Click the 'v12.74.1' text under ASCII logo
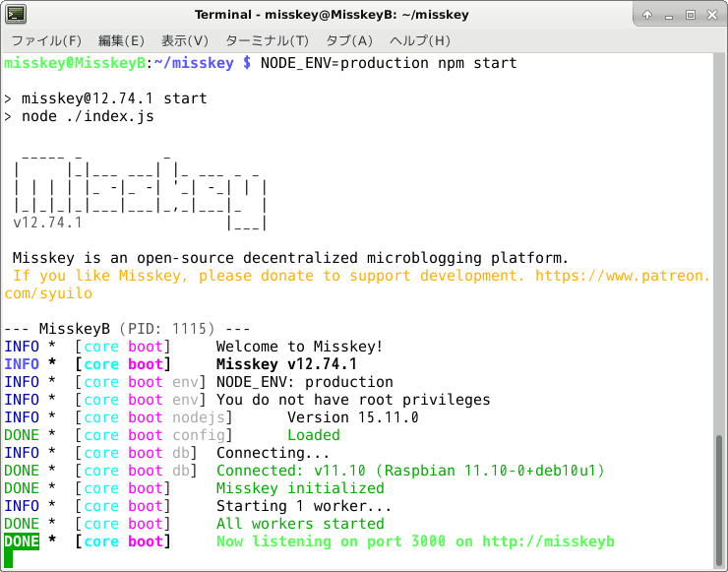Screen dimensions: 728x572 pyautogui.click(x=48, y=222)
